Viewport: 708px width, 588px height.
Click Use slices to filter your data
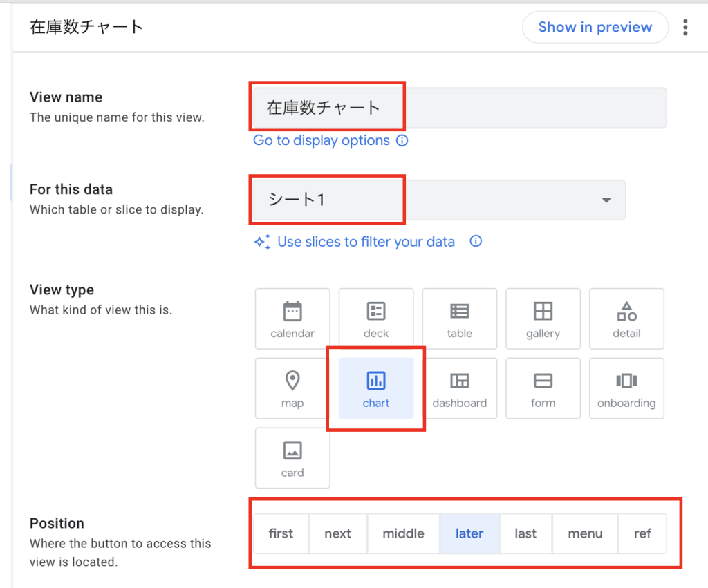(x=366, y=242)
